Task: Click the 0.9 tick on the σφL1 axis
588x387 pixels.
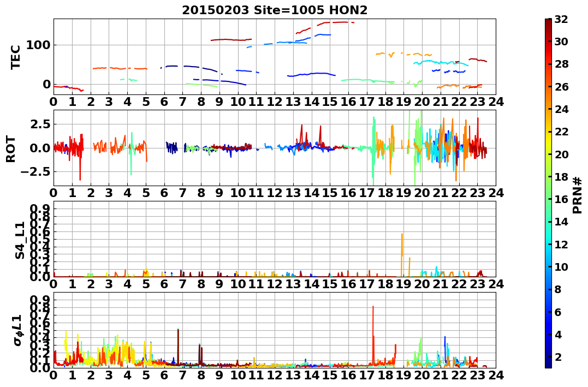Action: click(41, 300)
